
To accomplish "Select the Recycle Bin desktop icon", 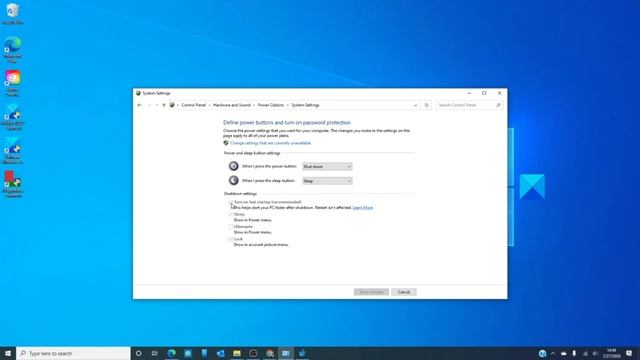I will pos(13,13).
